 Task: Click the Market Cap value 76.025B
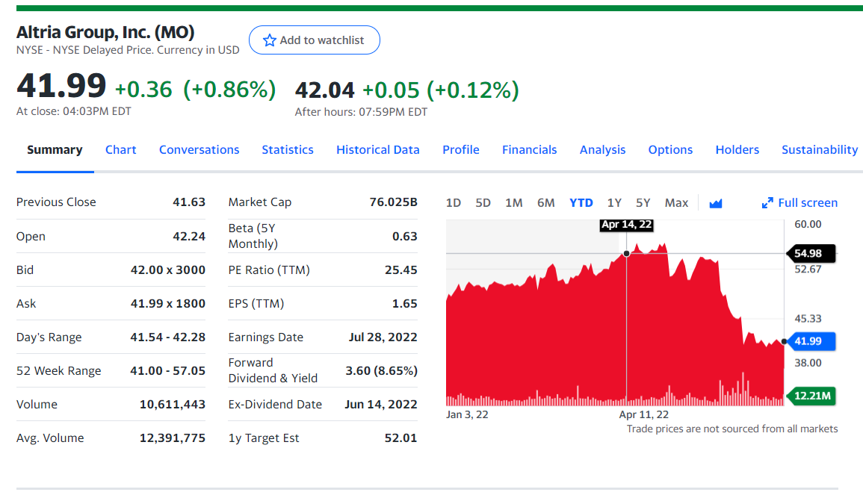[393, 202]
